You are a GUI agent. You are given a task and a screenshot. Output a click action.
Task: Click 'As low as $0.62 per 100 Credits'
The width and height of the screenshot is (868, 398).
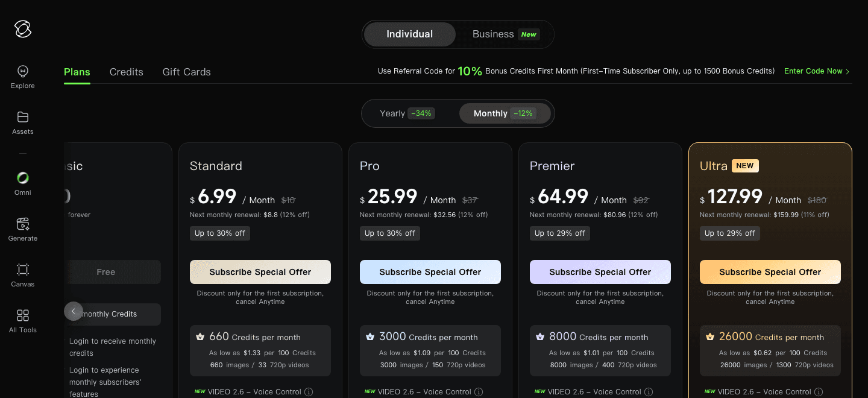click(x=773, y=353)
